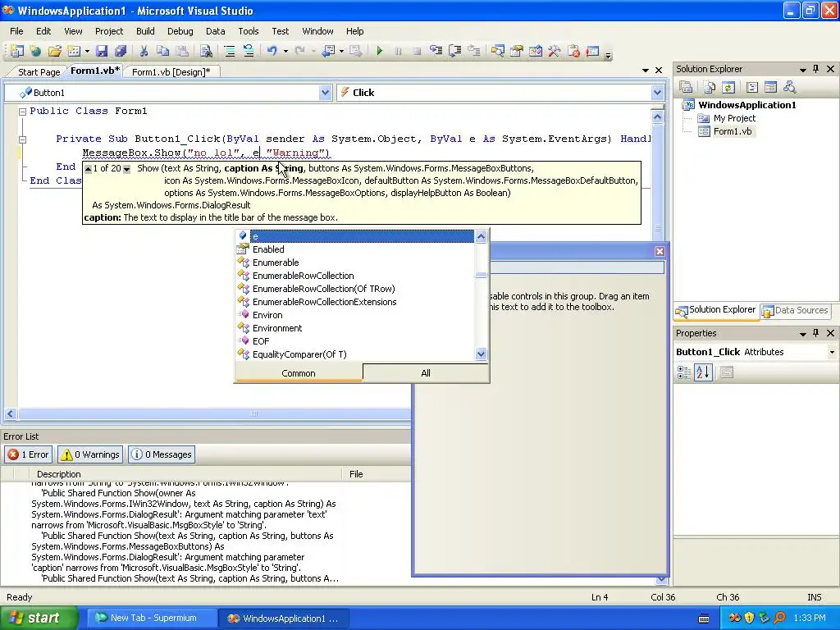Screen dimensions: 840x630
Task: Open the Project menu
Action: [109, 31]
